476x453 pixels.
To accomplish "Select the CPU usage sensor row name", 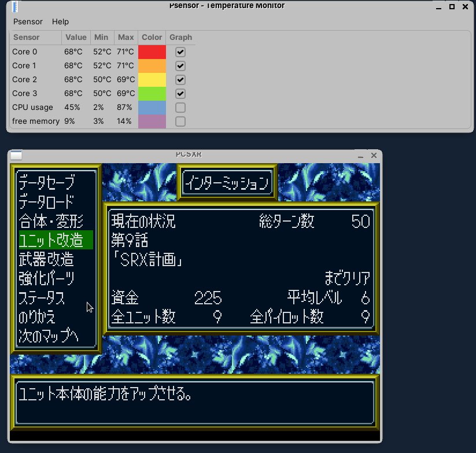I will click(x=32, y=108).
